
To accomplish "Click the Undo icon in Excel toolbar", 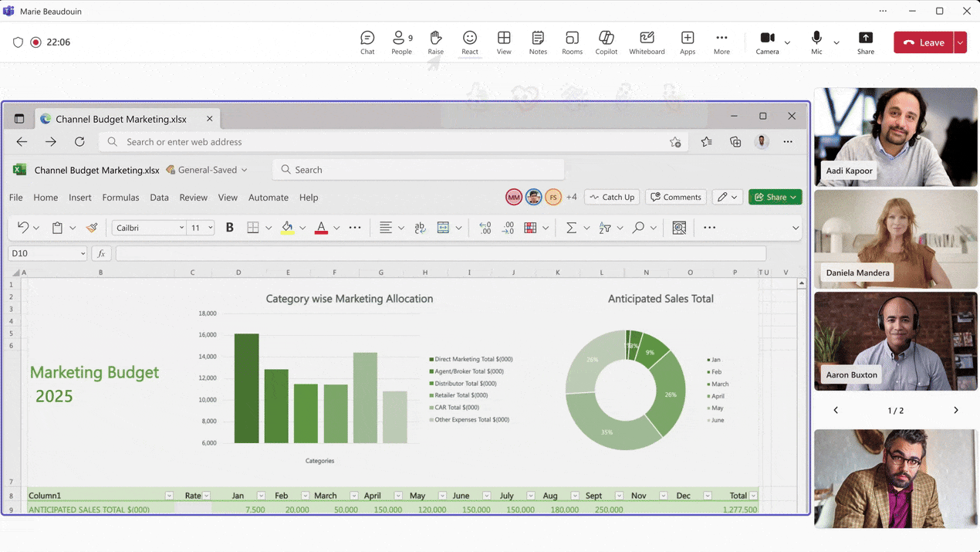I will tap(23, 228).
